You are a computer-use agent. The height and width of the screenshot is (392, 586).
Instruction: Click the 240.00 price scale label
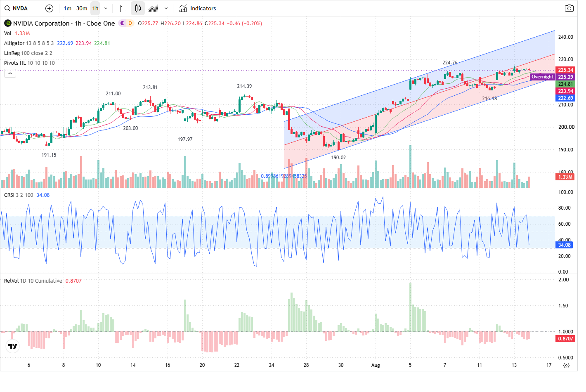coord(565,37)
